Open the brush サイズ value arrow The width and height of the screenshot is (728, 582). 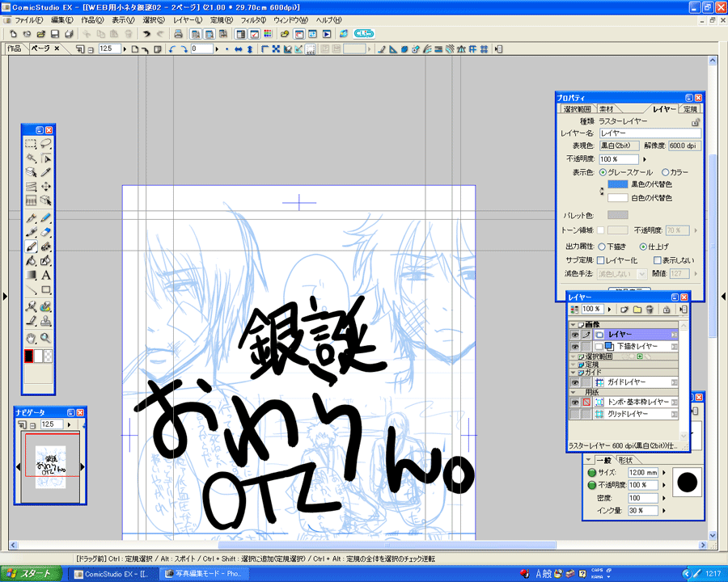coord(664,472)
